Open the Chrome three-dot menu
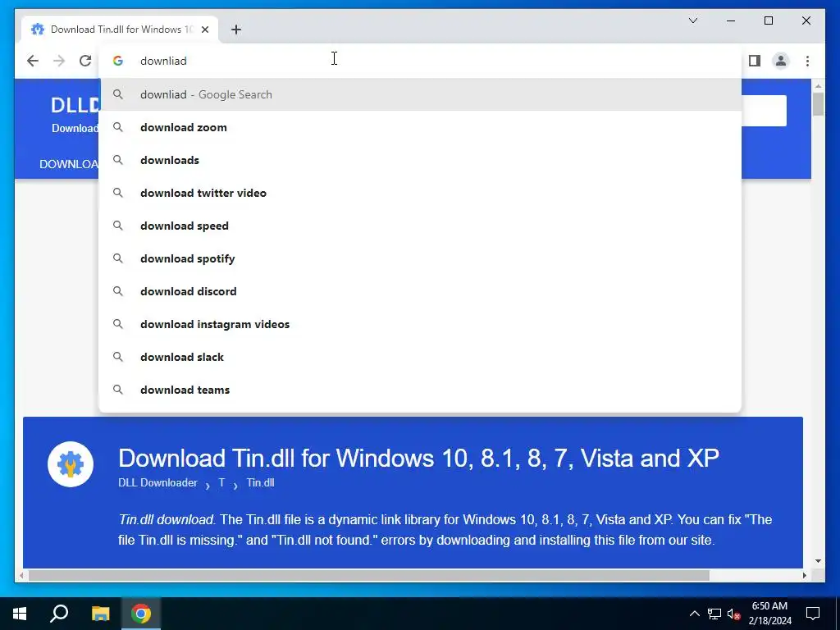Screen dimensions: 840x630 [x=807, y=61]
